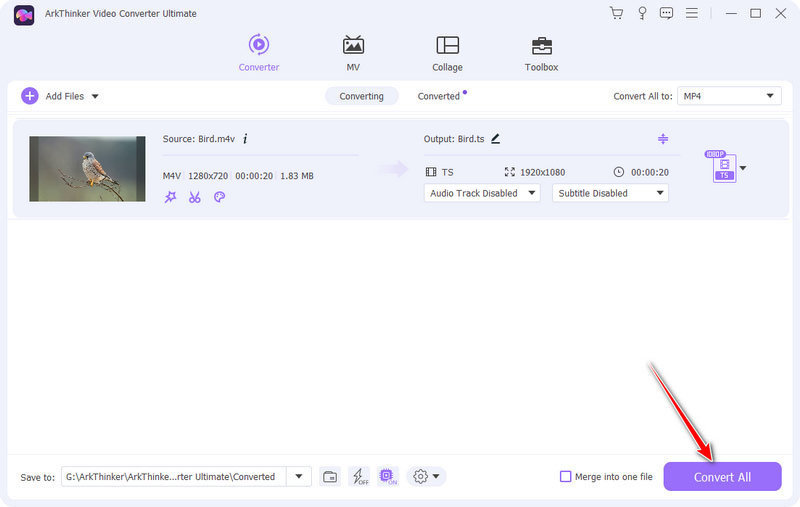Open the Cut scissors tool

point(194,197)
